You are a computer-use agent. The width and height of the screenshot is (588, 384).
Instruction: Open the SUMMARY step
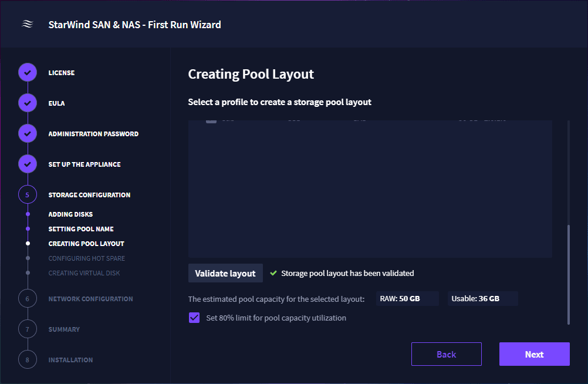click(x=64, y=329)
